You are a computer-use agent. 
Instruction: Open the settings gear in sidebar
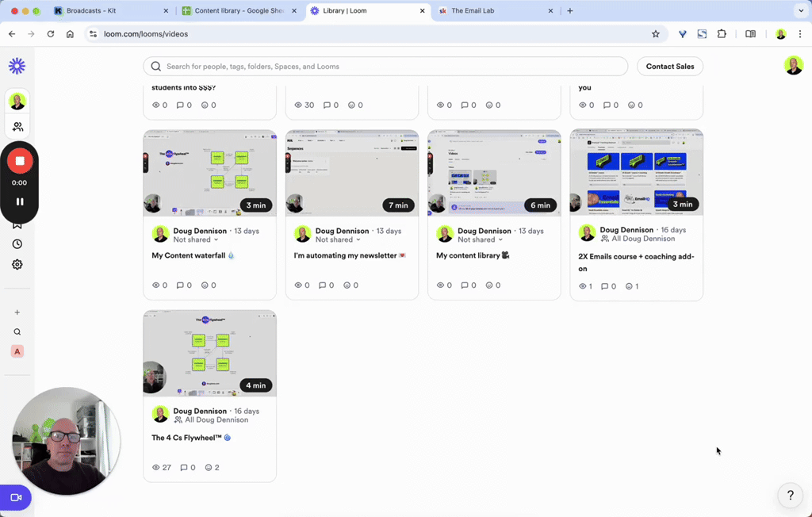click(17, 265)
